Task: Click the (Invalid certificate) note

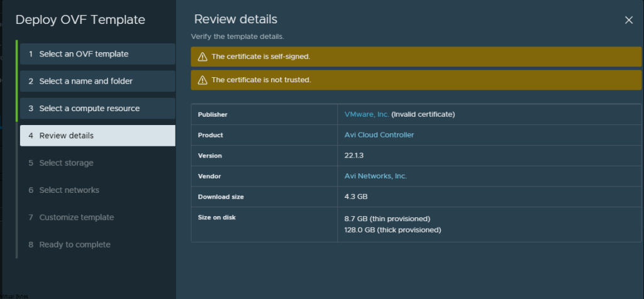Action: tap(423, 114)
